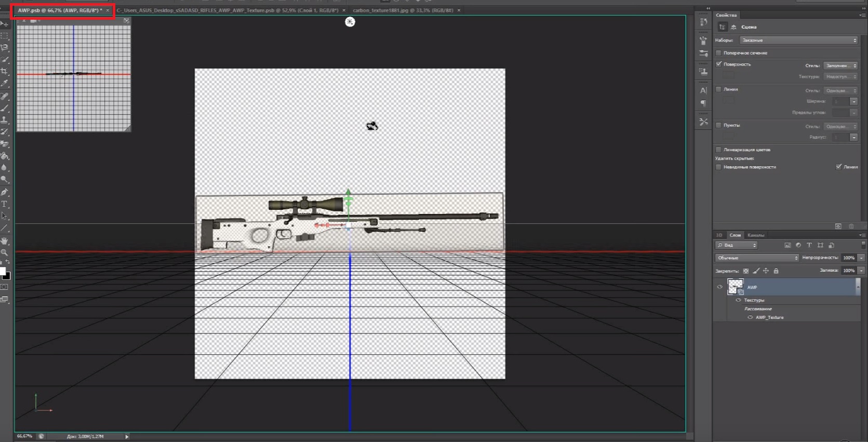
Task: Select the Blur tool
Action: [x=4, y=167]
